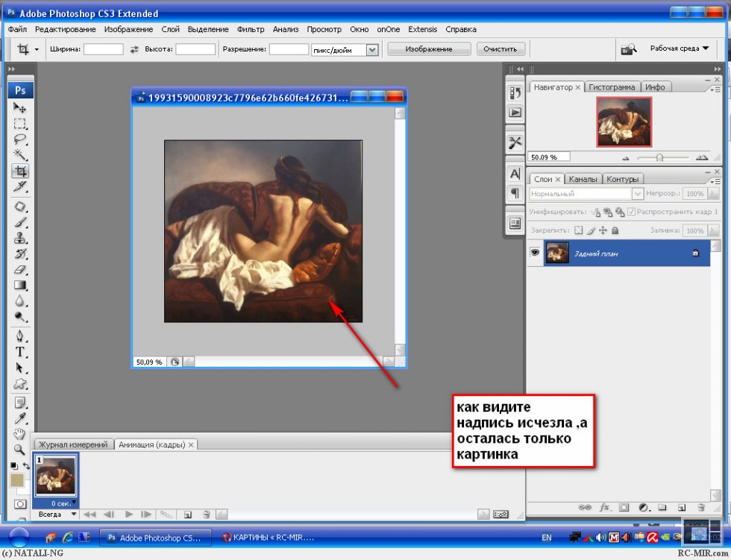The width and height of the screenshot is (731, 560).
Task: Select the Zoom tool
Action: pyautogui.click(x=19, y=450)
